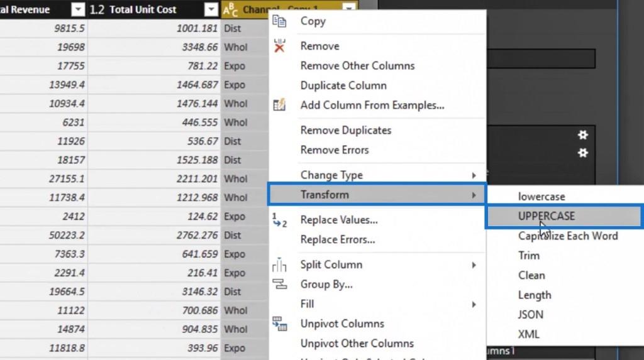644x360 pixels.
Task: Expand the Change Type submenu arrow
Action: point(474,175)
